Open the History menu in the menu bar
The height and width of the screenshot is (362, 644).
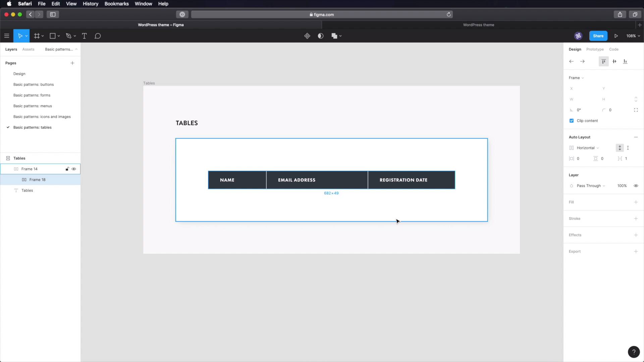pyautogui.click(x=91, y=4)
